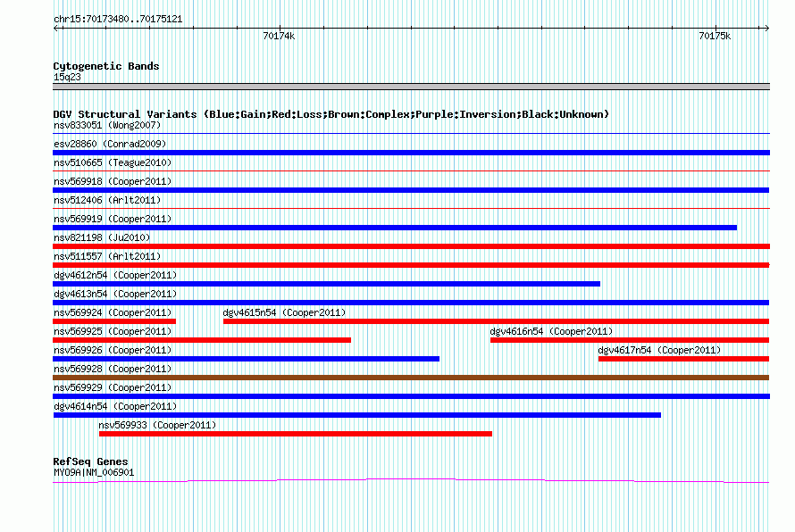795x532 pixels.
Task: Select the nsv569918 (Cooper2011) gain bar
Action: click(x=411, y=190)
